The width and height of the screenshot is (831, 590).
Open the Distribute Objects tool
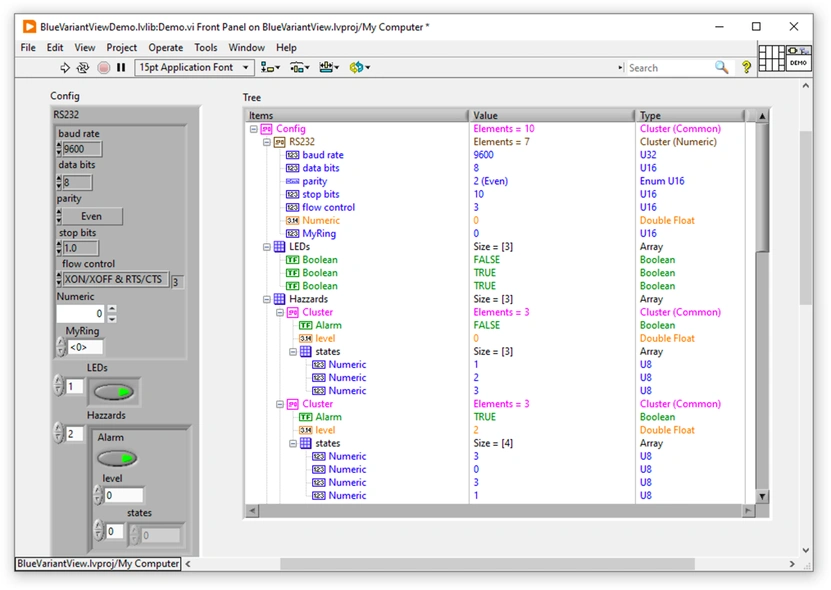(298, 67)
